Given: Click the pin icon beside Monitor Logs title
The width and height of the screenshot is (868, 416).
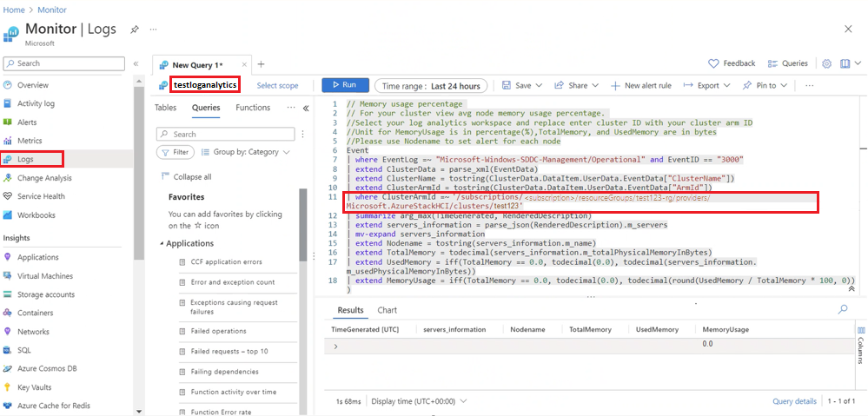Looking at the screenshot, I should tap(135, 29).
